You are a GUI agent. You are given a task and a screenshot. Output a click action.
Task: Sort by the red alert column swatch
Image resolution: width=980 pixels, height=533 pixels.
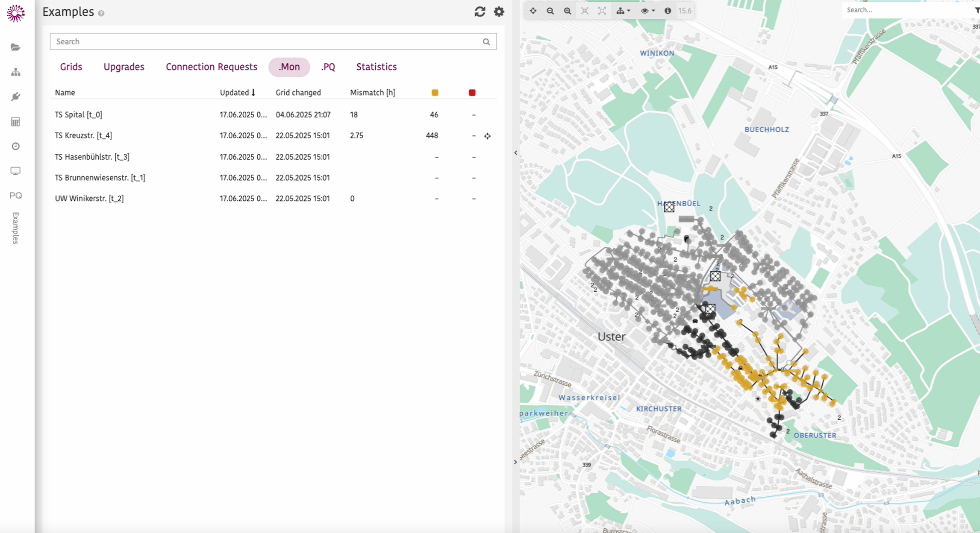[x=472, y=93]
